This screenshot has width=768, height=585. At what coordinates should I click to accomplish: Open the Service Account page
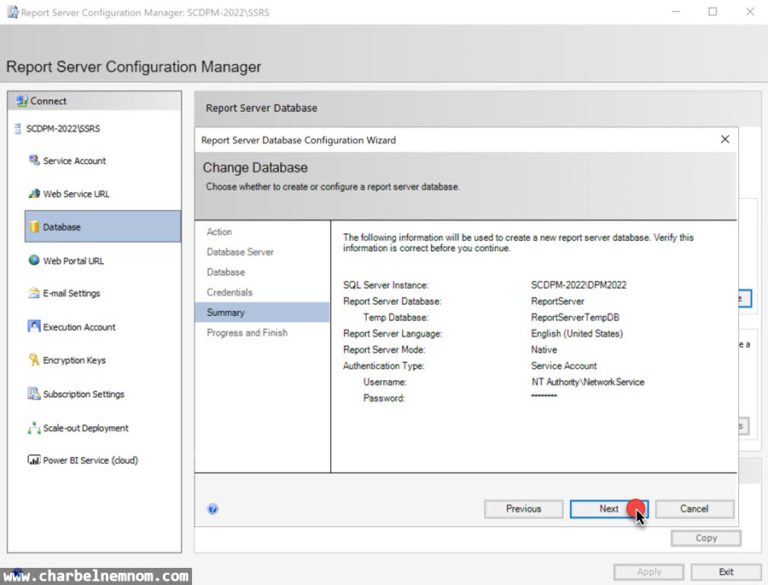click(x=74, y=161)
